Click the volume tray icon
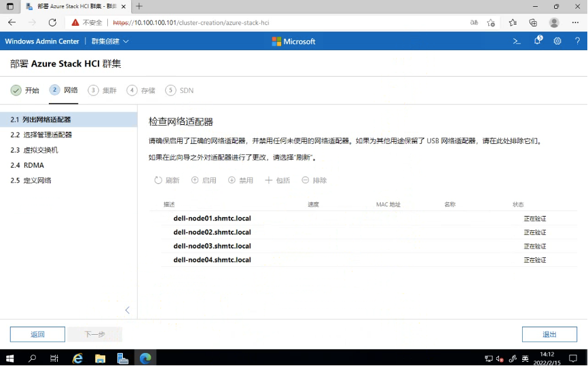This screenshot has height=366, width=588. pyautogui.click(x=500, y=359)
